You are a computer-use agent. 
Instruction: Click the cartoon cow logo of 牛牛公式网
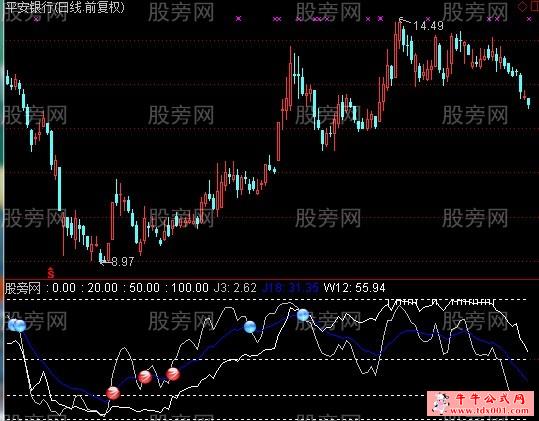(441, 403)
